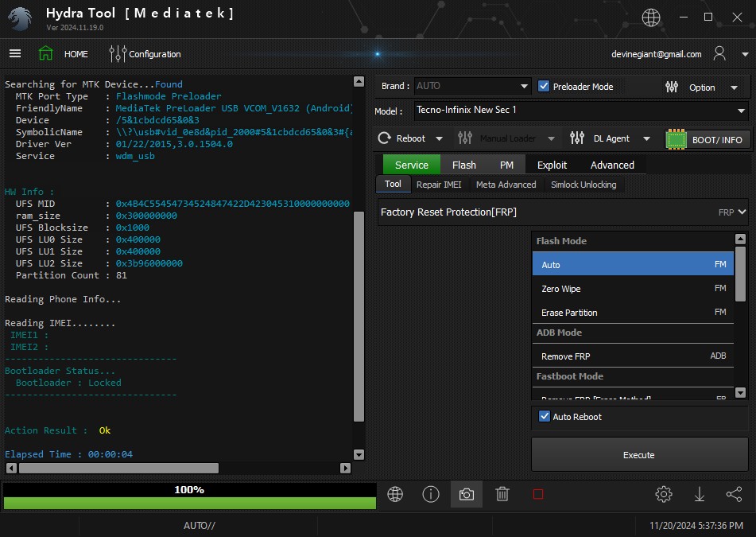Select Remove FRP ADB option

[633, 356]
